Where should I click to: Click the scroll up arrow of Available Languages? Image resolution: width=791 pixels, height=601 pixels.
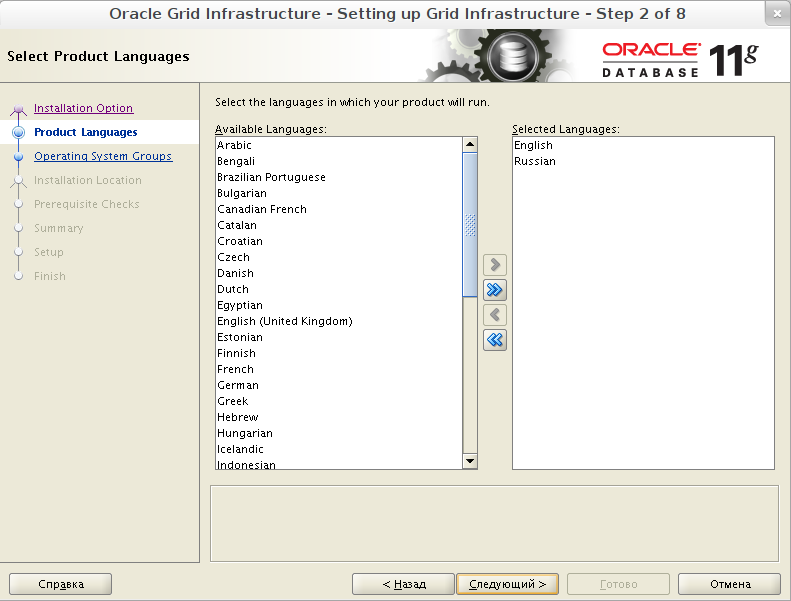click(x=470, y=145)
